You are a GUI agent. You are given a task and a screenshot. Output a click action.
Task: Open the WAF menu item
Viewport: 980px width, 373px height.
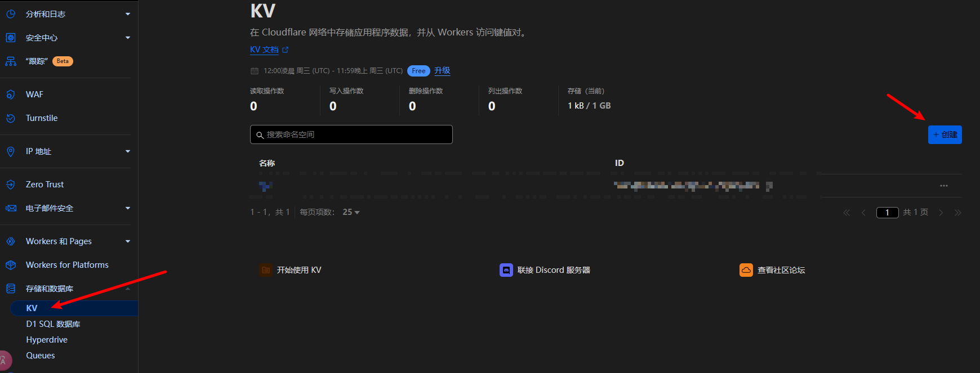point(34,95)
